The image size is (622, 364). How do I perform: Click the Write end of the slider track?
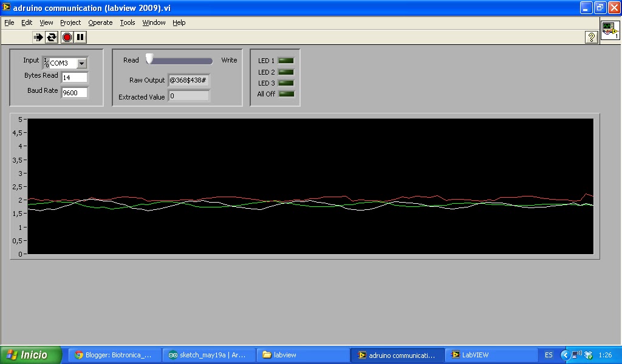(210, 61)
